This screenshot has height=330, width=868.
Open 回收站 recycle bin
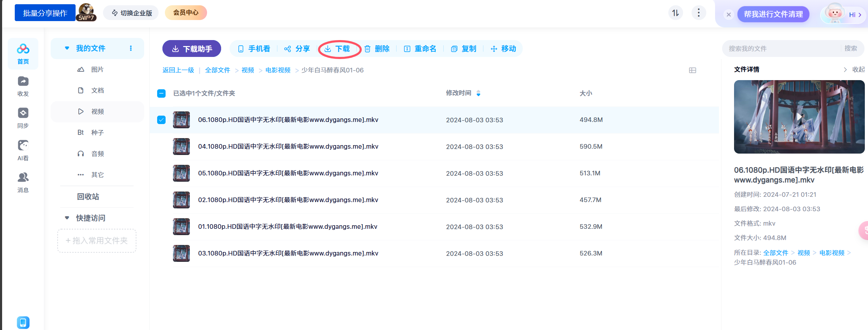click(x=88, y=197)
